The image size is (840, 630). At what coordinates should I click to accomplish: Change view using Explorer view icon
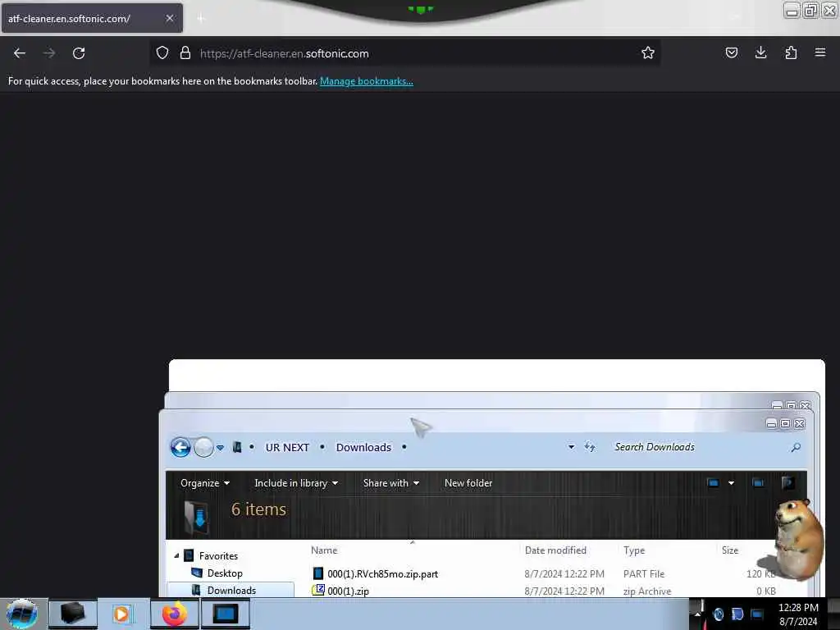pos(713,483)
